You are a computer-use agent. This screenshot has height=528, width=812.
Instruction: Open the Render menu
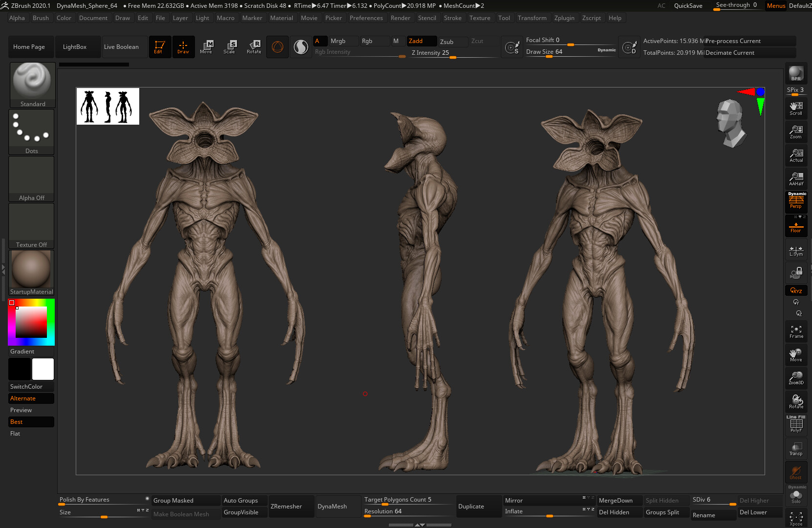pos(400,18)
